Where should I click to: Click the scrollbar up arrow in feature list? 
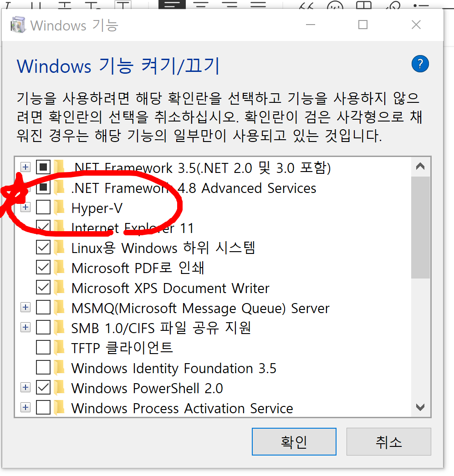click(420, 167)
